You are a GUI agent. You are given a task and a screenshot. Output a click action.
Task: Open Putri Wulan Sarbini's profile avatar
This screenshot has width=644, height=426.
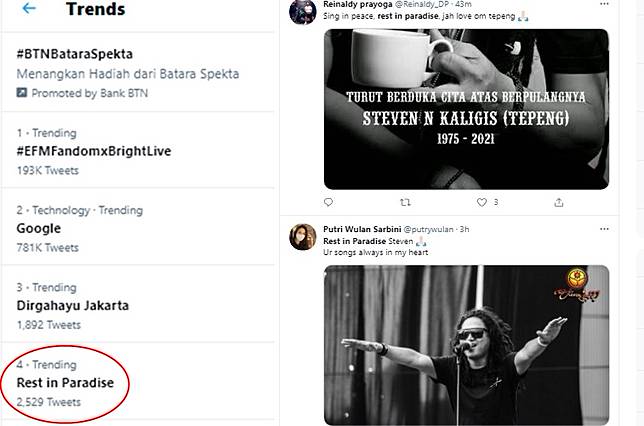303,236
